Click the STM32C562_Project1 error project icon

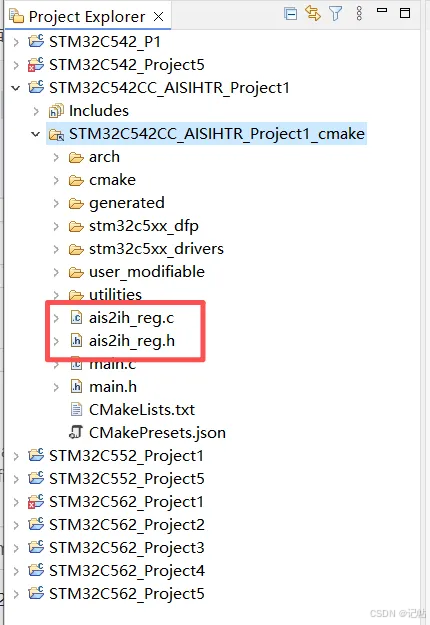tap(36, 501)
